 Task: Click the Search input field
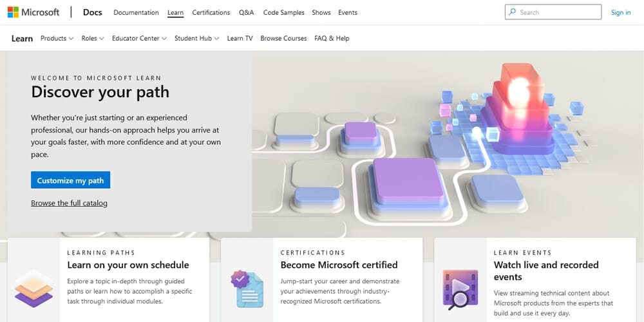click(x=553, y=12)
